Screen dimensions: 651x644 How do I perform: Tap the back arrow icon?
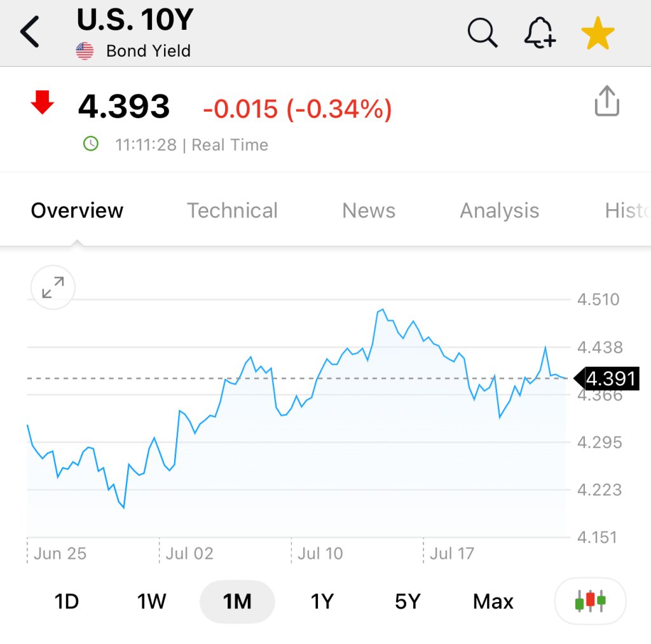pos(29,32)
